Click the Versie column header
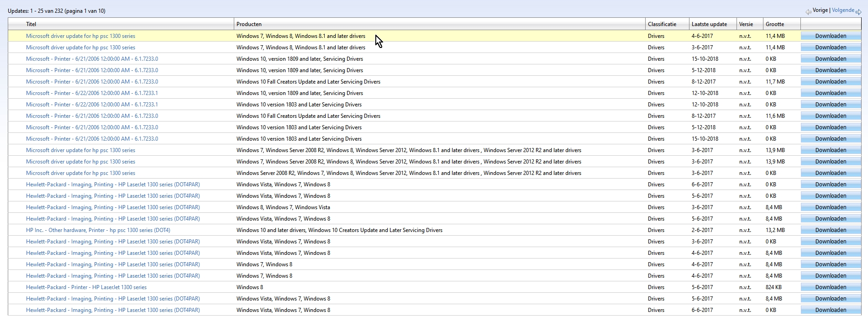The height and width of the screenshot is (322, 868). coord(746,24)
